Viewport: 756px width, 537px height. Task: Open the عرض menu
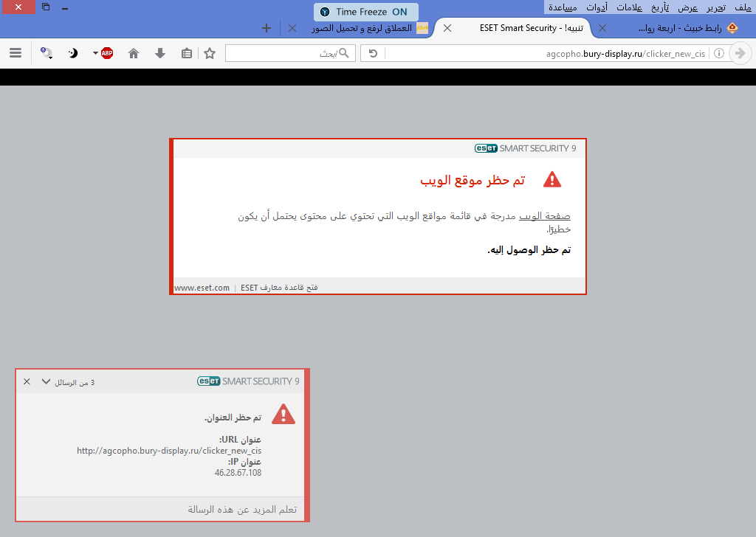point(688,7)
